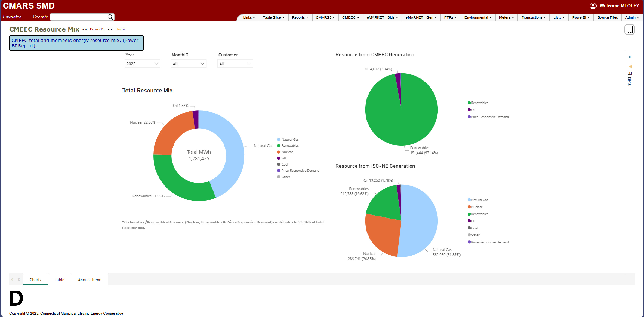Click Coal legend entry in ISO-NE Generation chart
The image size is (644, 317).
click(x=473, y=228)
